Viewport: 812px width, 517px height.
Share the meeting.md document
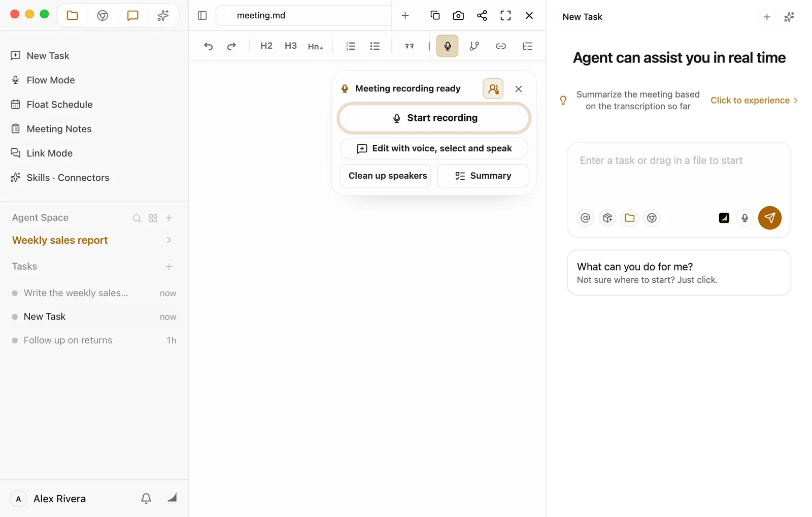(x=482, y=15)
